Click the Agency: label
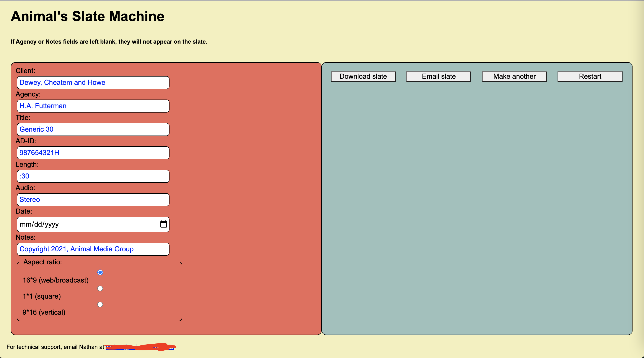 point(28,94)
